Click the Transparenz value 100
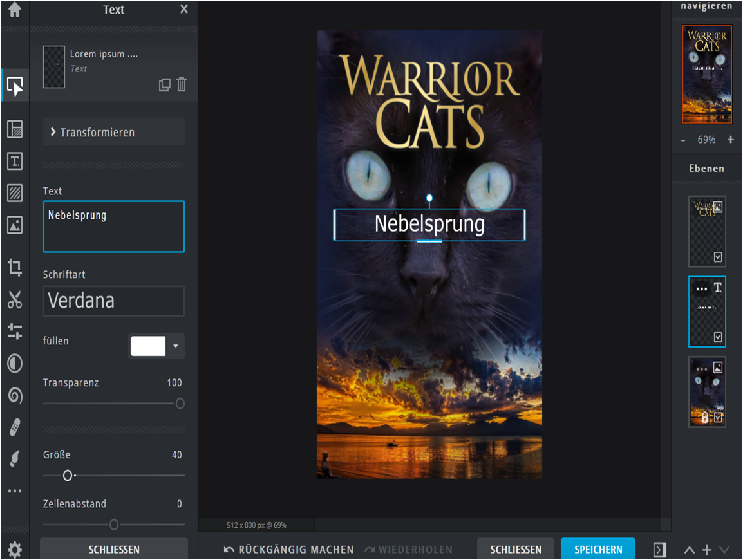Screen dimensions: 743x560 coord(174,383)
